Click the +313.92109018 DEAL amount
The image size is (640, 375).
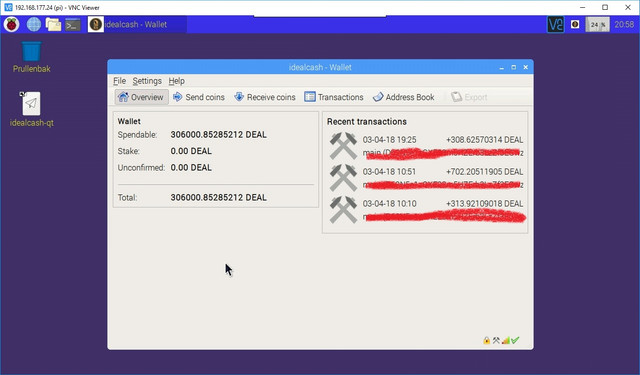tap(484, 203)
